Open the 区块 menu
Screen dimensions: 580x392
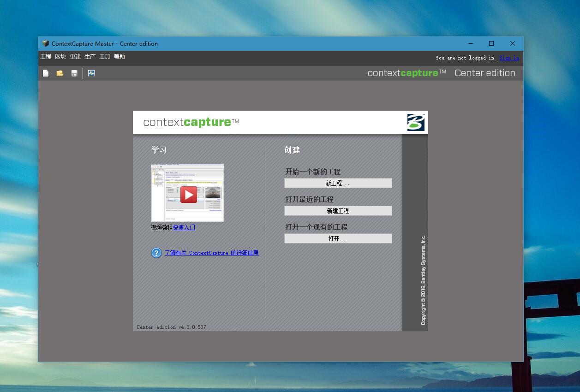click(x=60, y=57)
